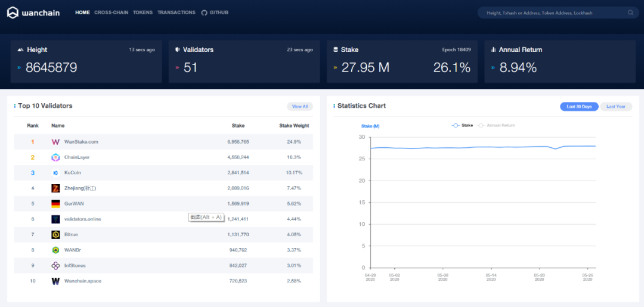
Task: Go to the Tokens page
Action: 143,13
